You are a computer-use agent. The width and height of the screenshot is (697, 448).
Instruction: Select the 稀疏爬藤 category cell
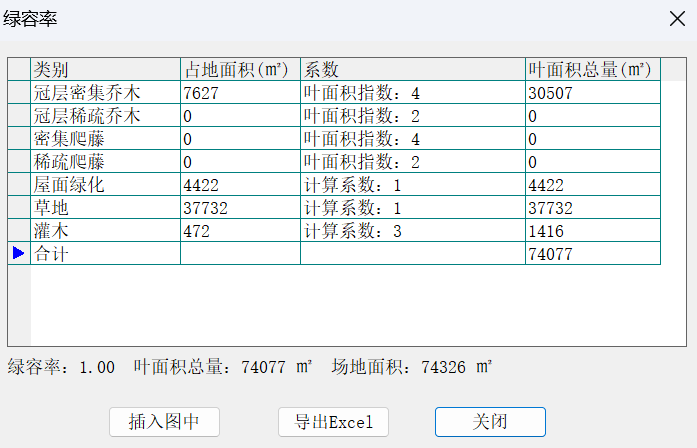(105, 162)
